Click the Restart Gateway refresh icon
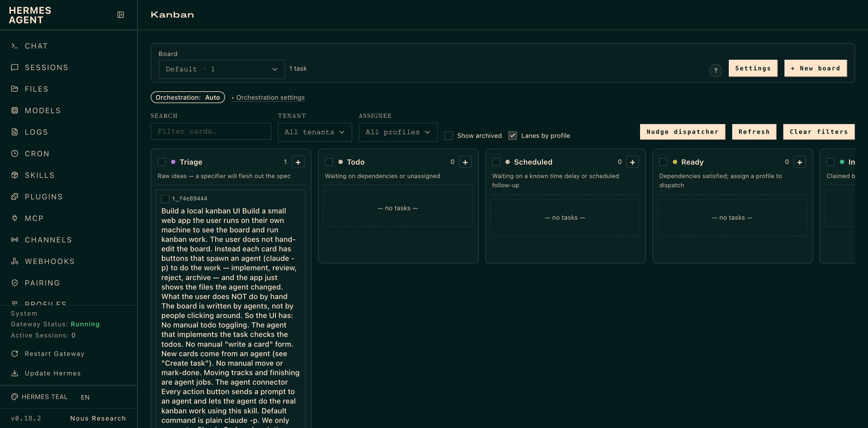 (x=14, y=354)
